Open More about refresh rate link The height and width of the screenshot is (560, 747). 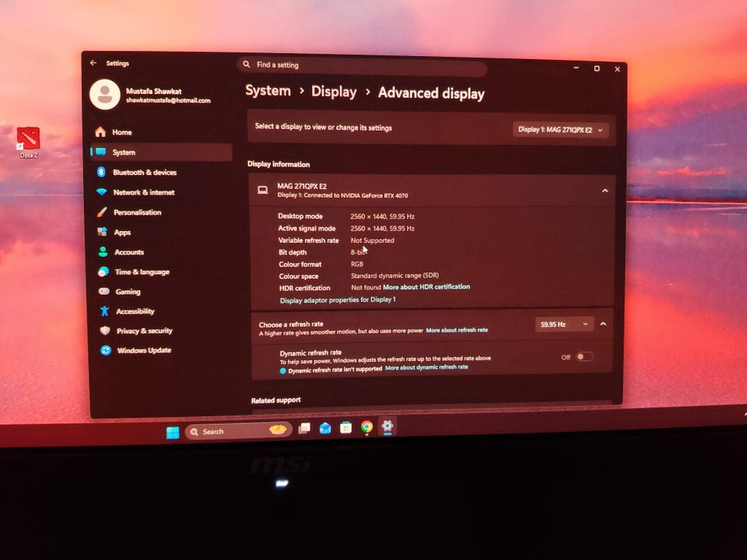457,330
